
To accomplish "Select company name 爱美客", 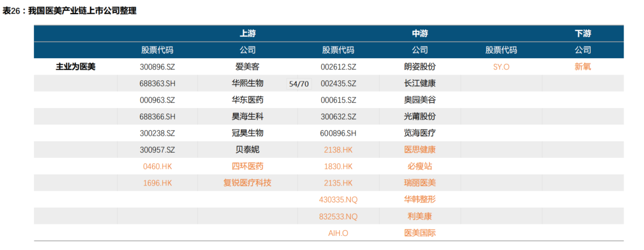I will 248,67.
